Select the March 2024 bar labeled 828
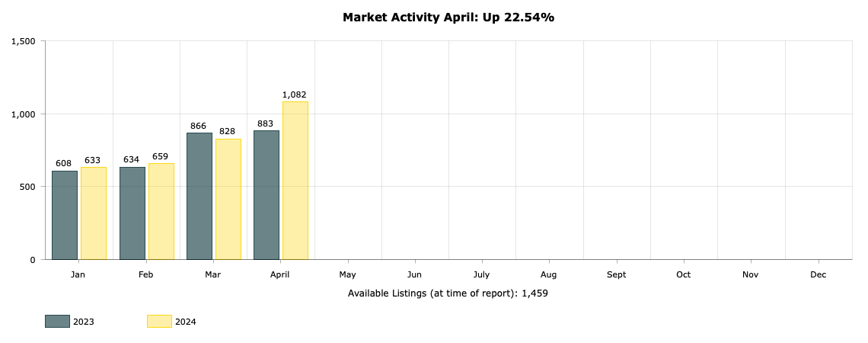This screenshot has width=868, height=343. (x=228, y=199)
